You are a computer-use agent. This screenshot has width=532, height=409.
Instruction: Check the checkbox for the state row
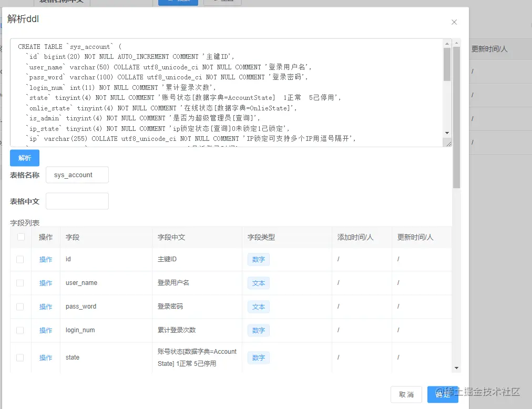pos(20,358)
